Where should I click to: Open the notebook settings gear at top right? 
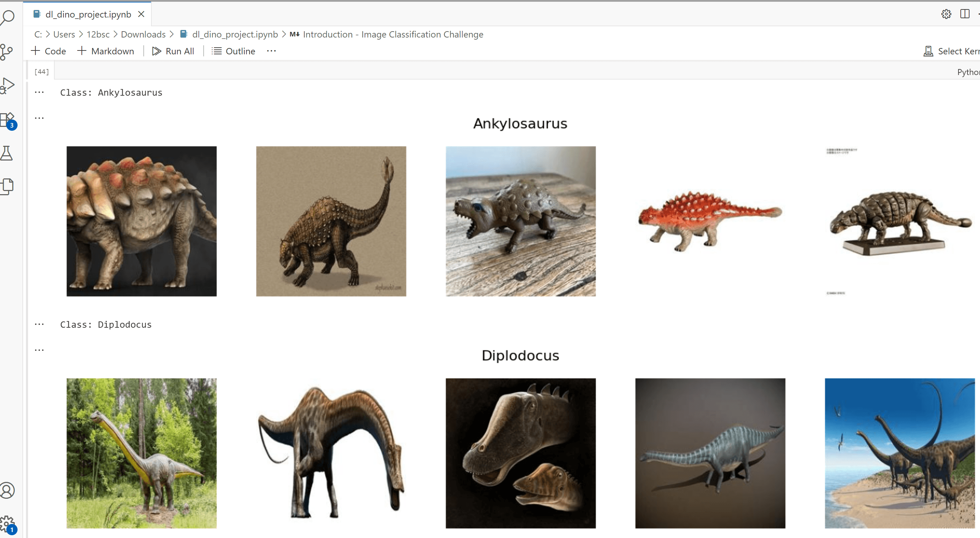pos(946,14)
